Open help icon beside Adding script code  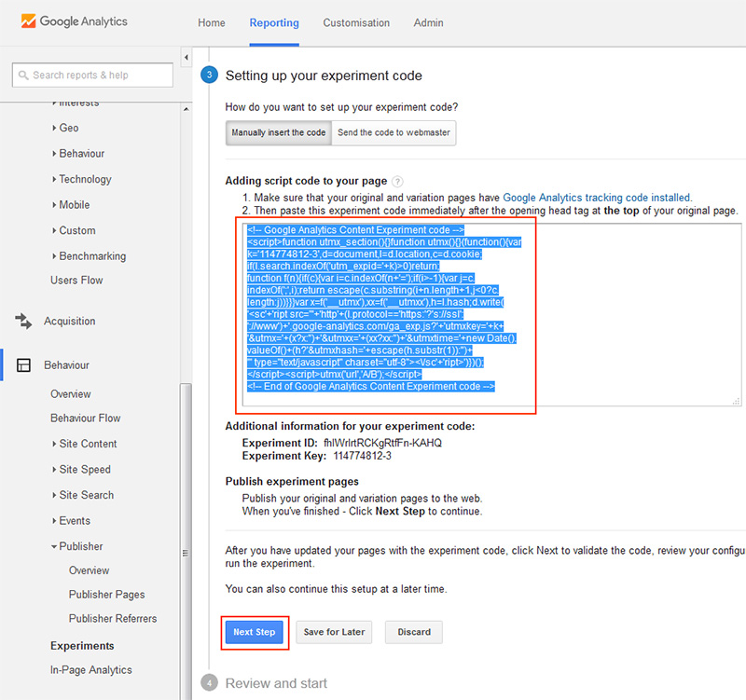397,181
